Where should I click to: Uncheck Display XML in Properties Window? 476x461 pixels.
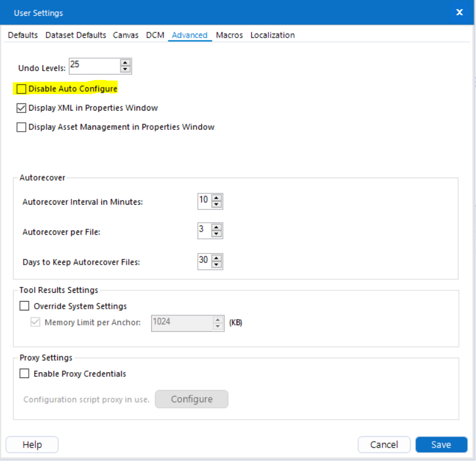tap(22, 108)
